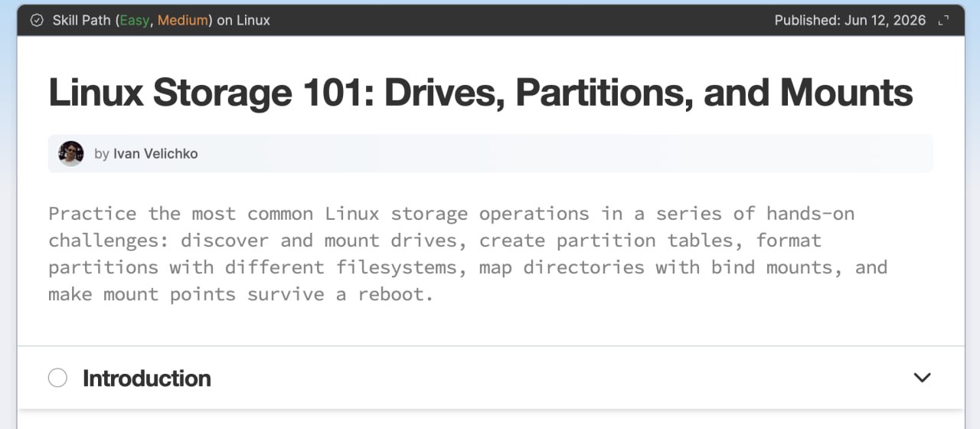
Task: Click the 'on Linux' category text
Action: click(x=243, y=21)
